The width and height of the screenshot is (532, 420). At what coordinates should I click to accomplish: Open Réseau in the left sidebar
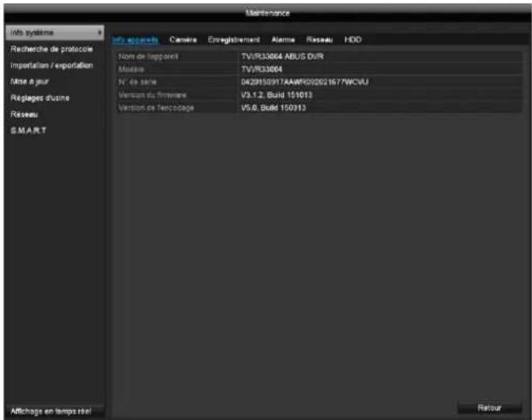tap(24, 115)
